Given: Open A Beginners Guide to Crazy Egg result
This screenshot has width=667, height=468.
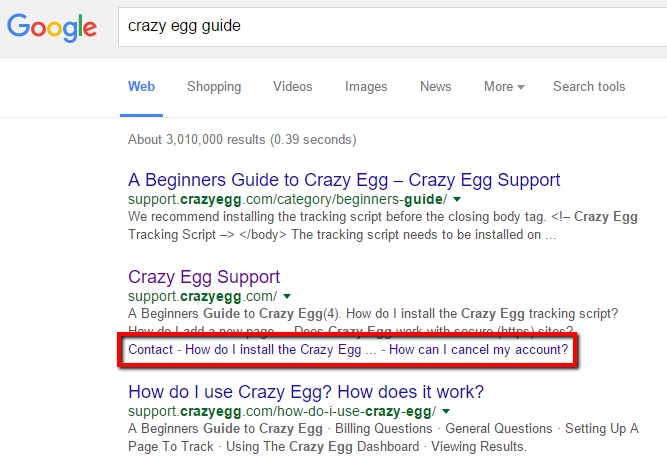Looking at the screenshot, I should [344, 180].
